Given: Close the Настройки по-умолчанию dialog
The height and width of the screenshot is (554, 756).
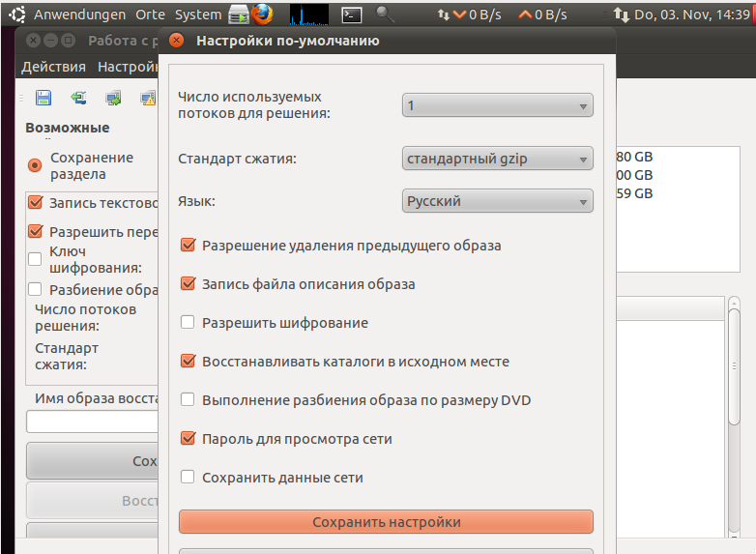Looking at the screenshot, I should pos(177,41).
